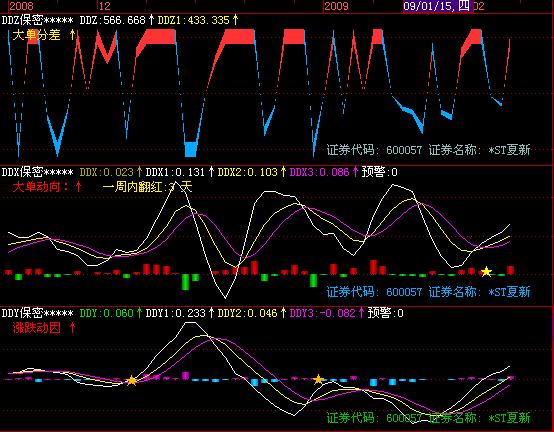Click the yellow arrow after 大单分差
The image size is (554, 432).
[x=73, y=35]
